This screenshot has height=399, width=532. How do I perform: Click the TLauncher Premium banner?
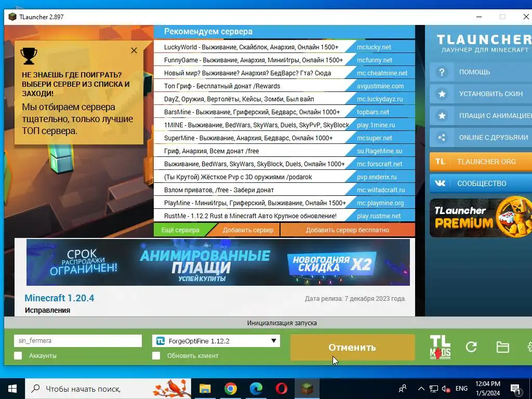481,218
